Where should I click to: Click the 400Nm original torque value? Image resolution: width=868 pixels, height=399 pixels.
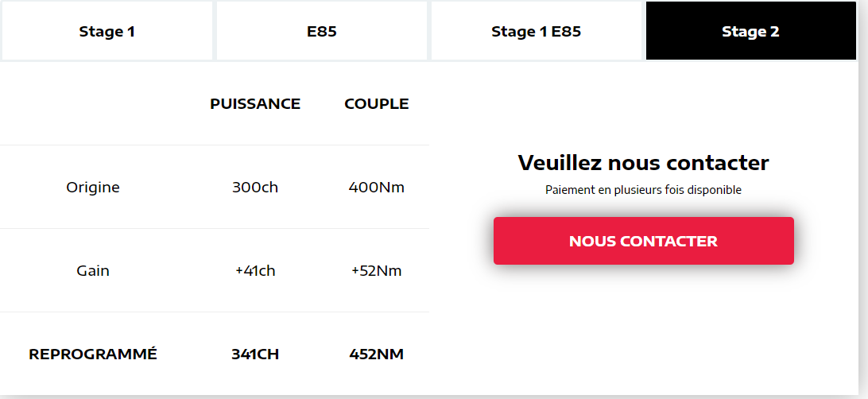[377, 188]
